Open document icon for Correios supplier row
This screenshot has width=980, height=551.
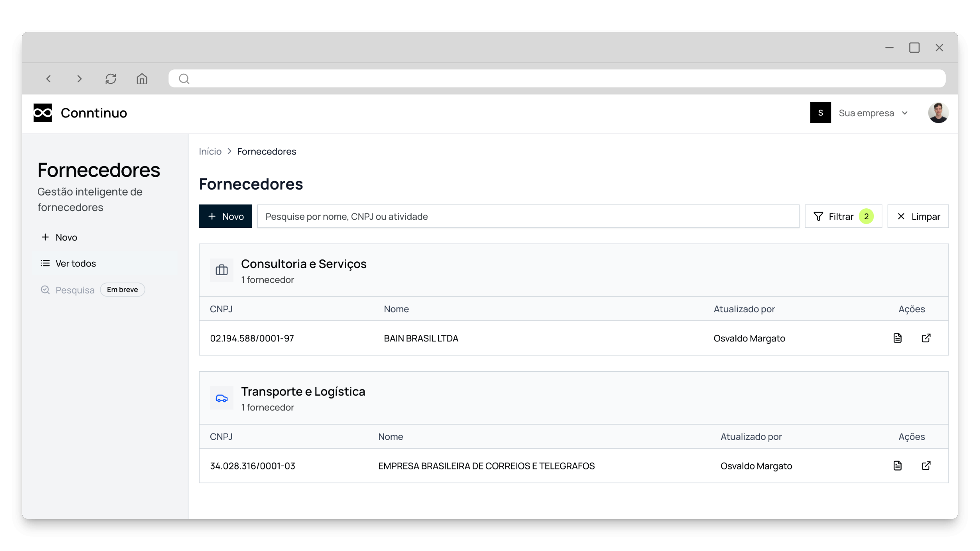pos(897,466)
